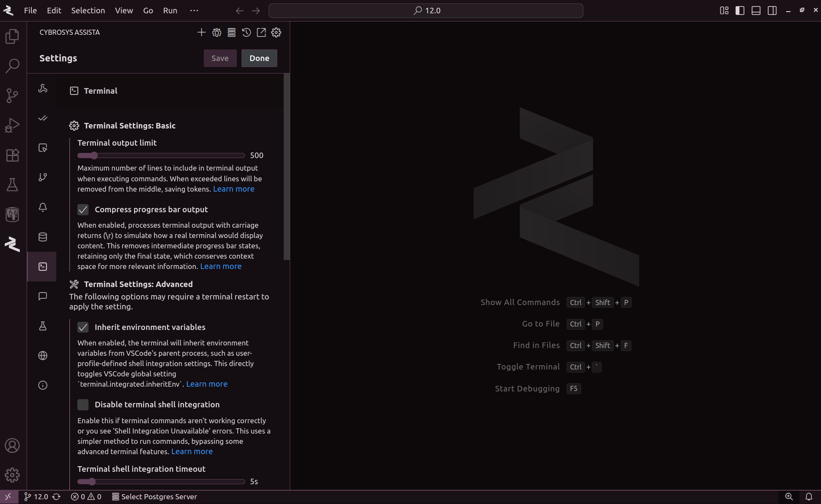Image resolution: width=821 pixels, height=504 pixels.
Task: Toggle Inherit environment variables checkbox
Action: point(83,327)
